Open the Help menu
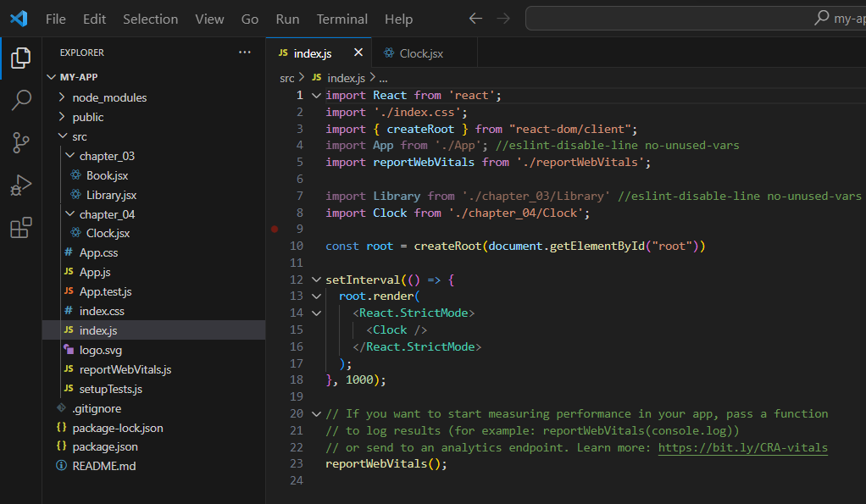Image resolution: width=866 pixels, height=504 pixels. pos(399,19)
